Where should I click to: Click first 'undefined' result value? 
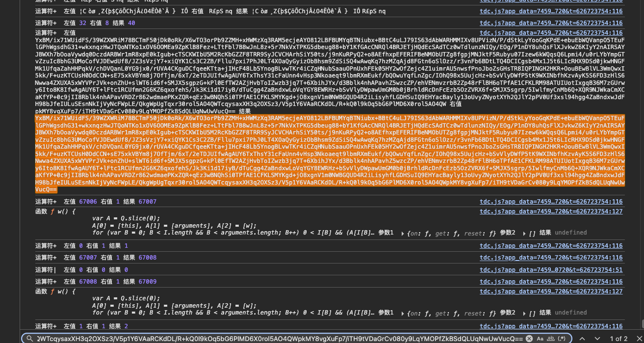[571, 233]
